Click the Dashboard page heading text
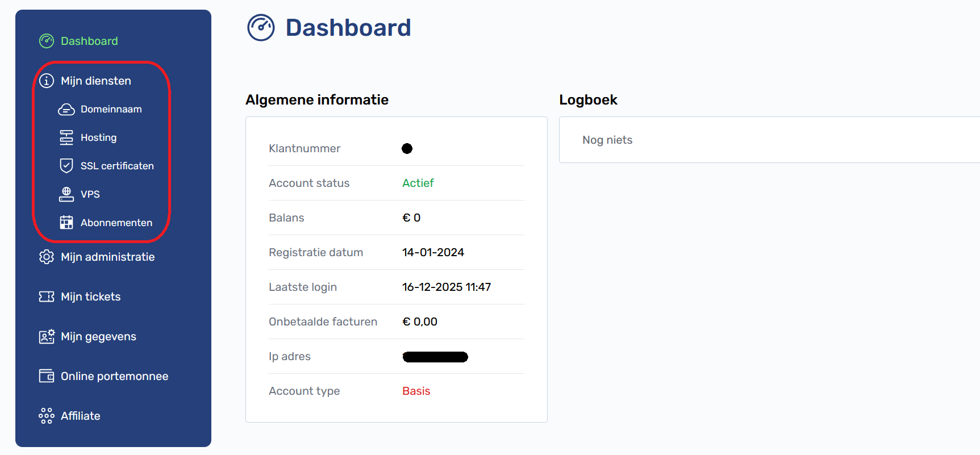The width and height of the screenshot is (980, 455). tap(348, 27)
